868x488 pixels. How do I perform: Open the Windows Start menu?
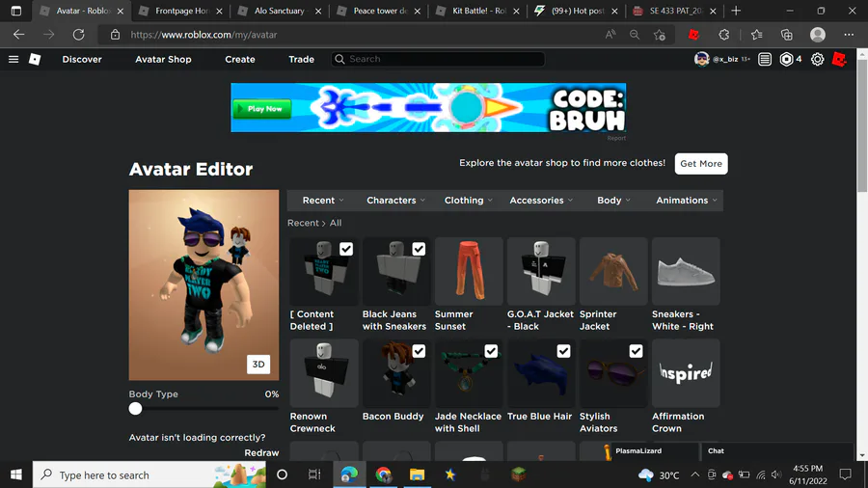16,474
